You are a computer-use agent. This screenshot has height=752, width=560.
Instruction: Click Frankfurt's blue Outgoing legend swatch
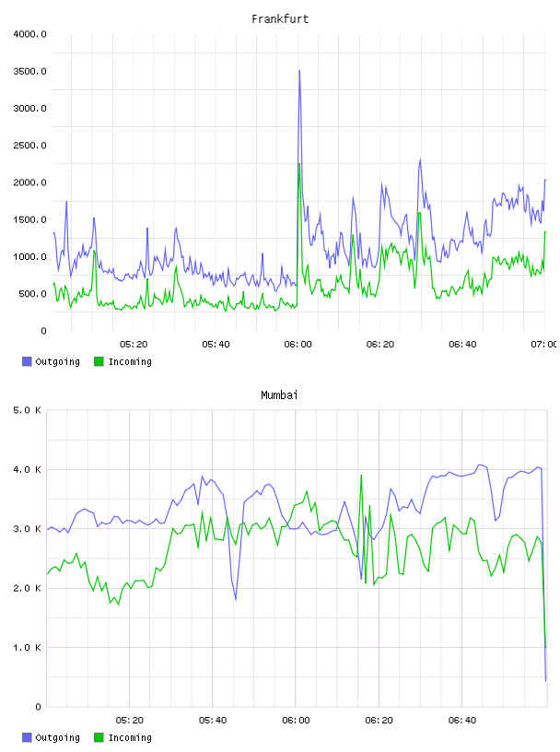pos(27,361)
